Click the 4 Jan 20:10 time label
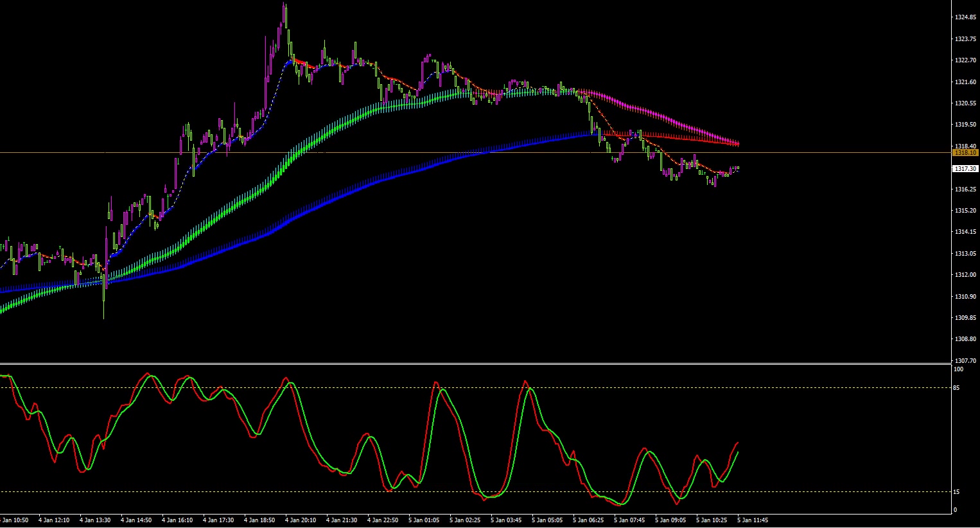Viewport: 980px width, 528px height. (x=301, y=520)
